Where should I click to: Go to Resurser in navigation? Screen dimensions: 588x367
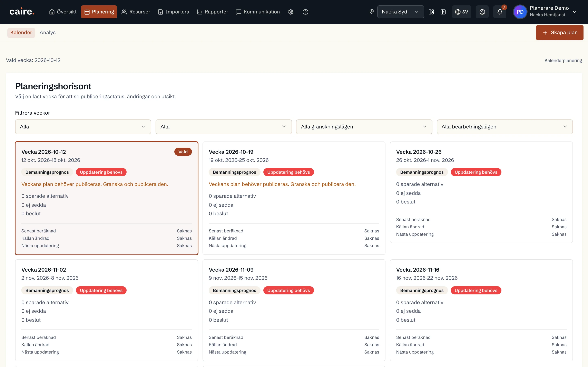tap(136, 12)
